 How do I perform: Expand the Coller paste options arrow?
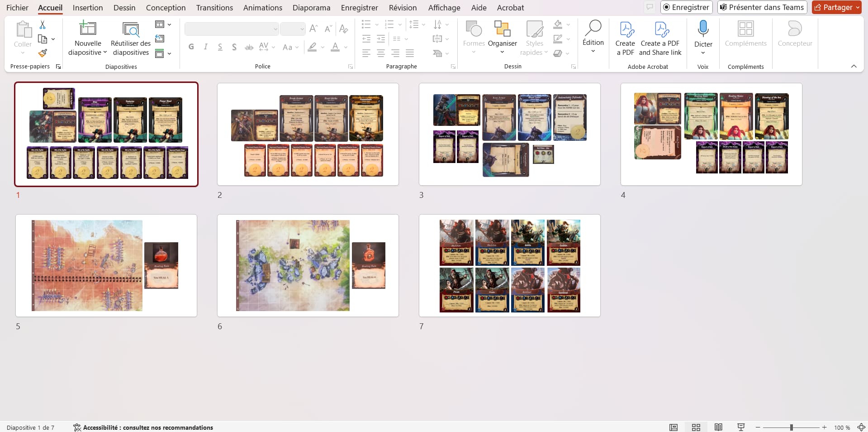tap(23, 53)
